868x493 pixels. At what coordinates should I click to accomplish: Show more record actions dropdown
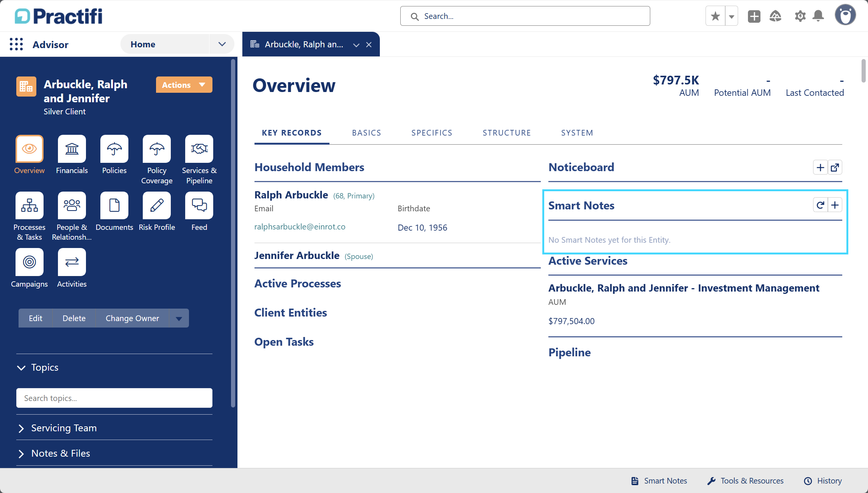[179, 318]
